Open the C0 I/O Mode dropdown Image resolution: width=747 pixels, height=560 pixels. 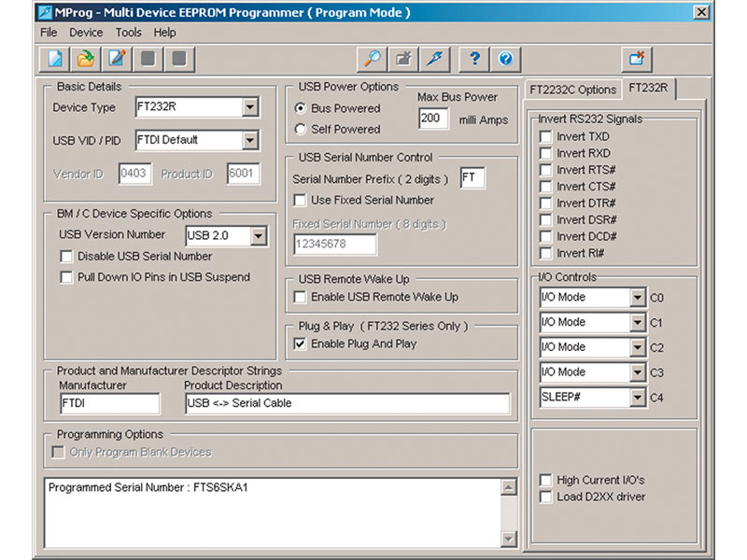(x=637, y=298)
